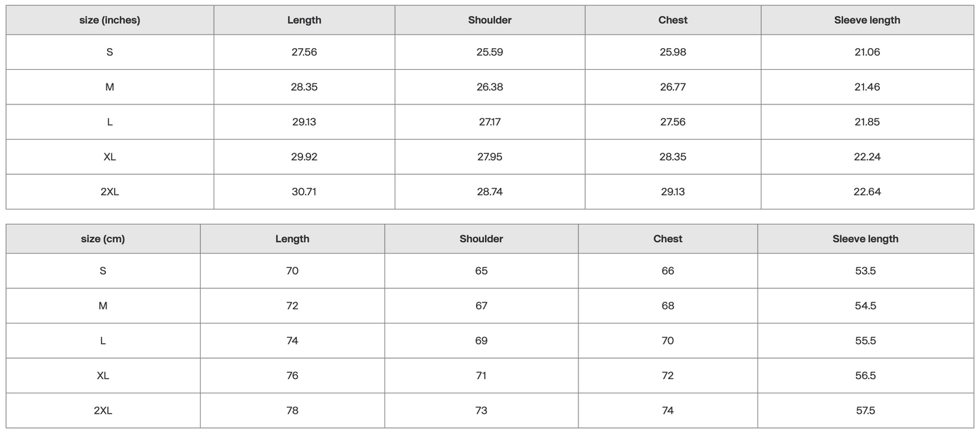
Task: Select the Shoulder header in the cm table
Action: click(482, 239)
